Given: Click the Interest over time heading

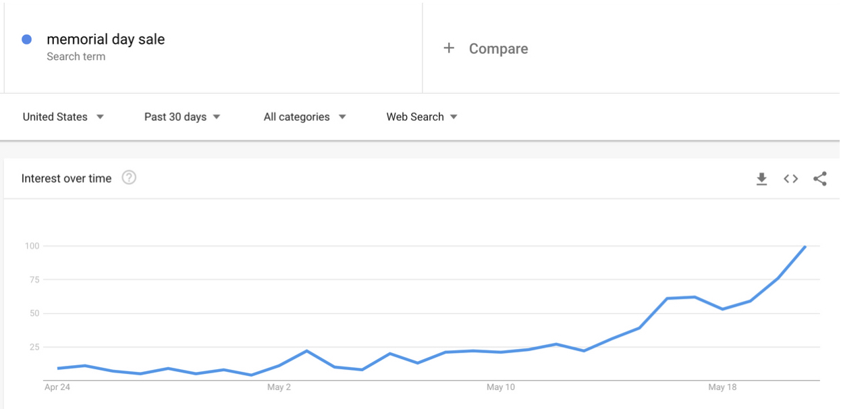Looking at the screenshot, I should [x=66, y=179].
